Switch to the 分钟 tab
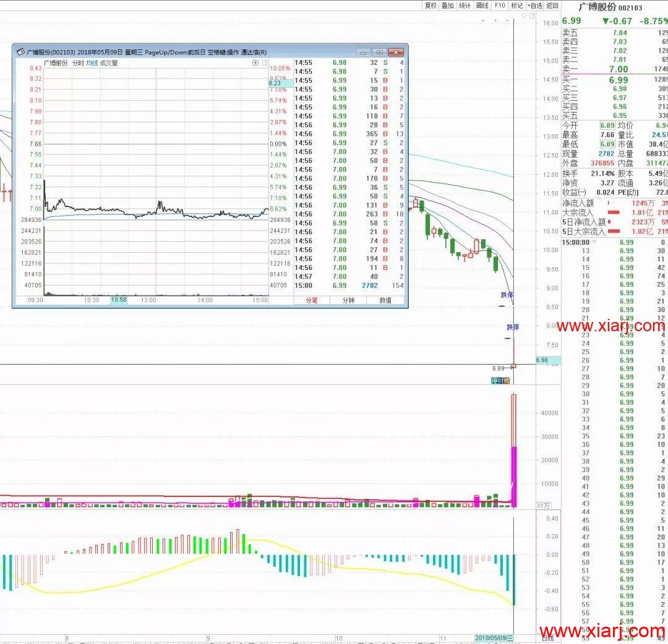 tap(348, 300)
